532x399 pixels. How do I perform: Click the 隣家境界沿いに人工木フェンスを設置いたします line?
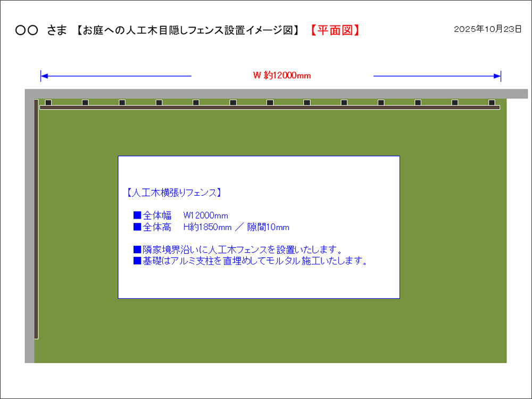[237, 250]
